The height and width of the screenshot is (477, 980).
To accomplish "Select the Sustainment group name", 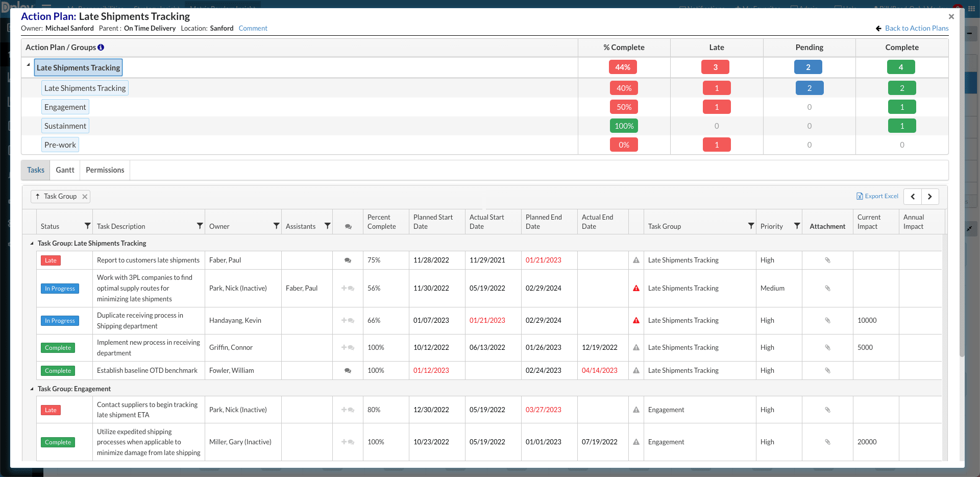I will coord(65,126).
